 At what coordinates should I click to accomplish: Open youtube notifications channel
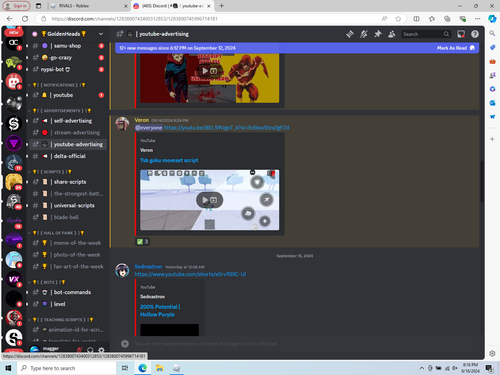pyautogui.click(x=67, y=95)
